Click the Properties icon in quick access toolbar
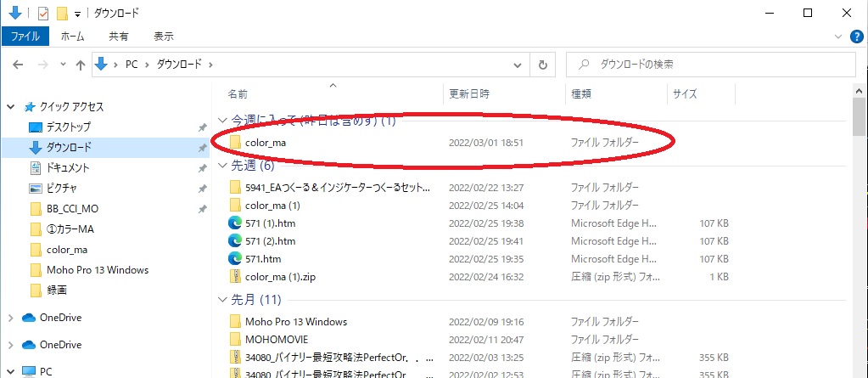 pos(42,14)
